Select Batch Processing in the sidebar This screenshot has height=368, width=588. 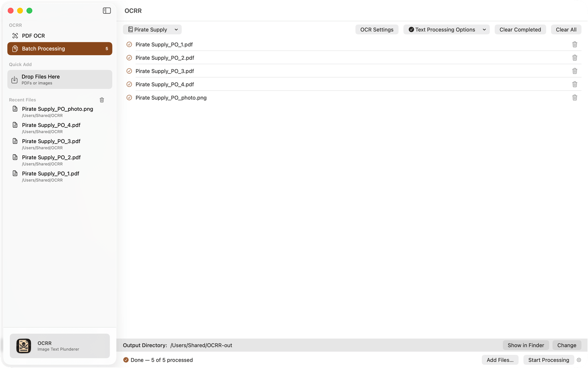60,49
